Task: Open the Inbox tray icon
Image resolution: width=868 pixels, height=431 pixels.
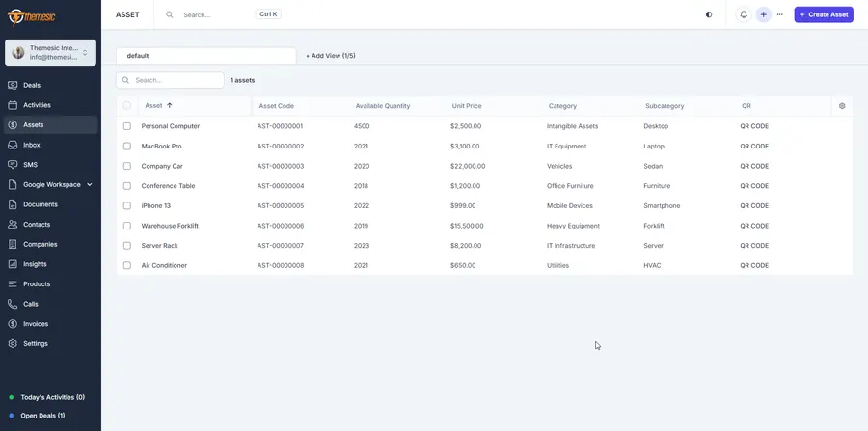Action: pos(13,145)
